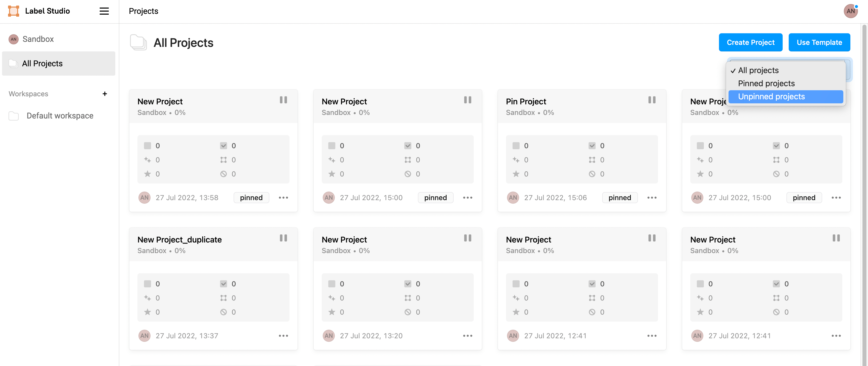Click the Create Project button

(750, 43)
